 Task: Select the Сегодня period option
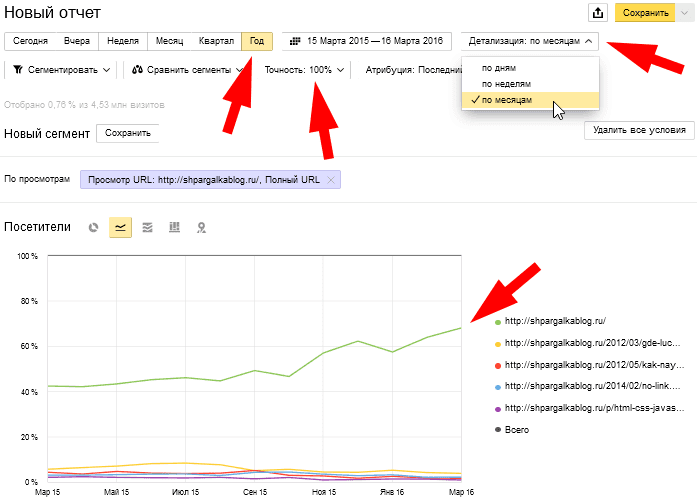pyautogui.click(x=30, y=42)
